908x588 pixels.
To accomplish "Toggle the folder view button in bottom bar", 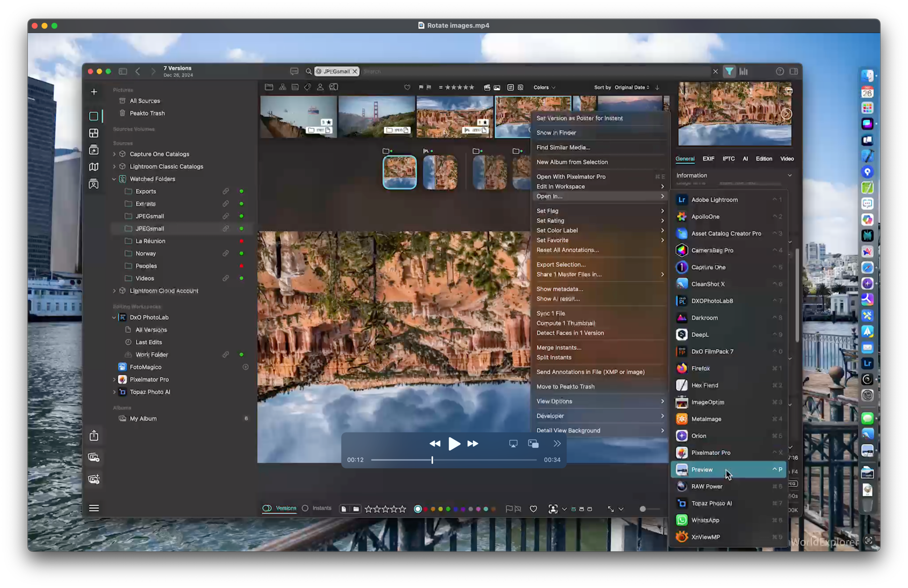I will tap(356, 509).
